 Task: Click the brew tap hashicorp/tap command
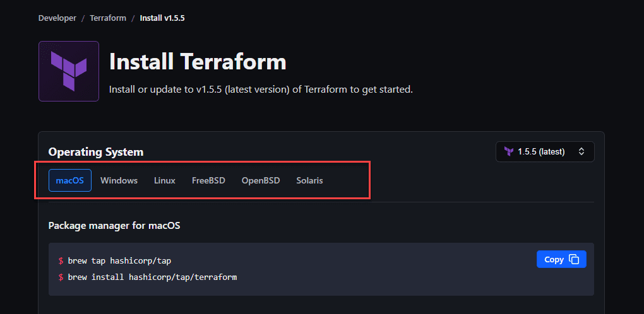tap(119, 260)
